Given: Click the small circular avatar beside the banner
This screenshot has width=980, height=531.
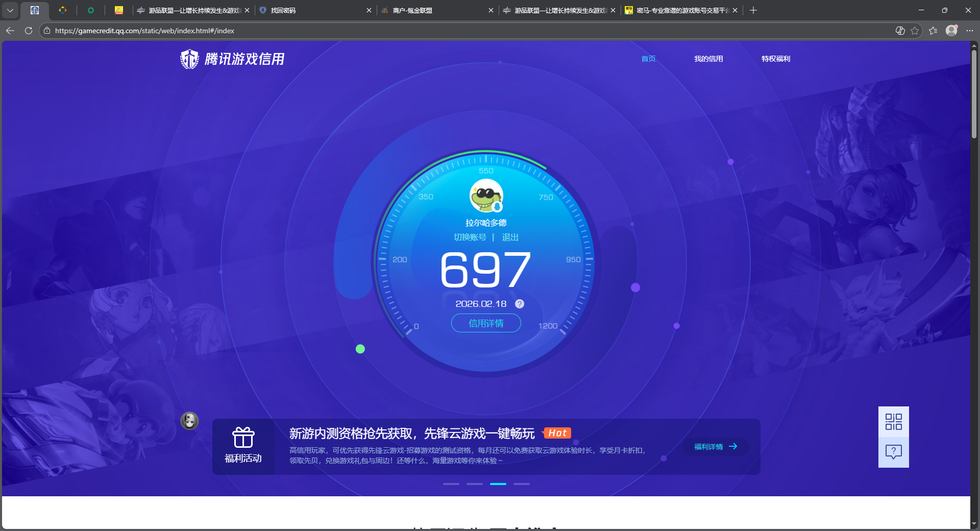Looking at the screenshot, I should point(189,421).
